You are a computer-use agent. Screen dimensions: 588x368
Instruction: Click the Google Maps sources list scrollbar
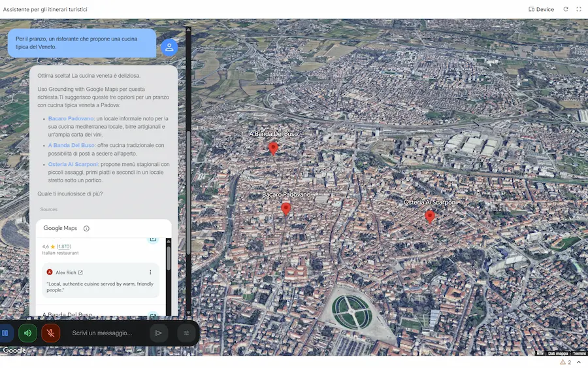(169, 258)
